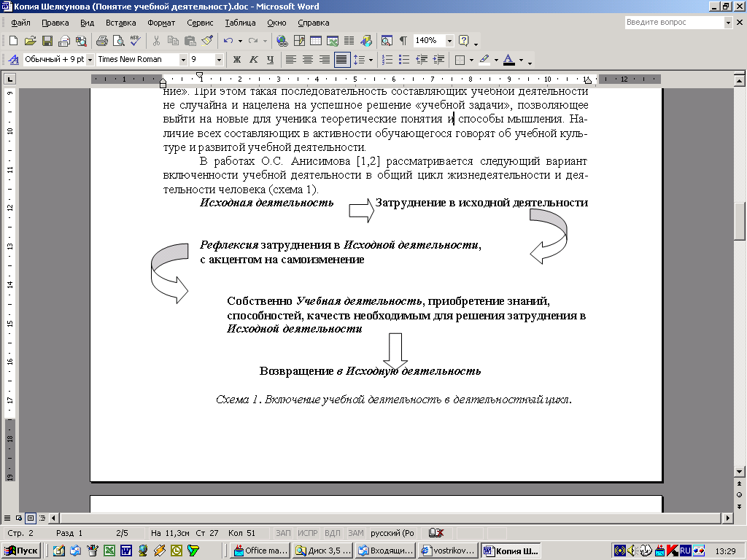The width and height of the screenshot is (747, 560).
Task: Click the Пуск start button
Action: coord(22,551)
